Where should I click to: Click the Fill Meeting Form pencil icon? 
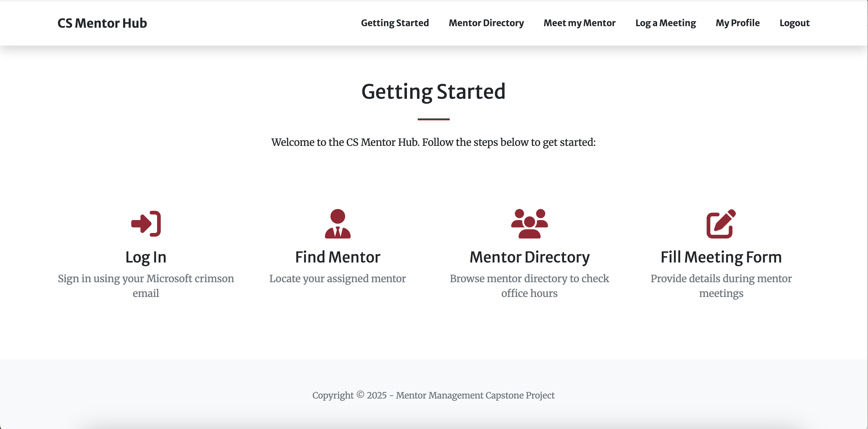click(721, 224)
